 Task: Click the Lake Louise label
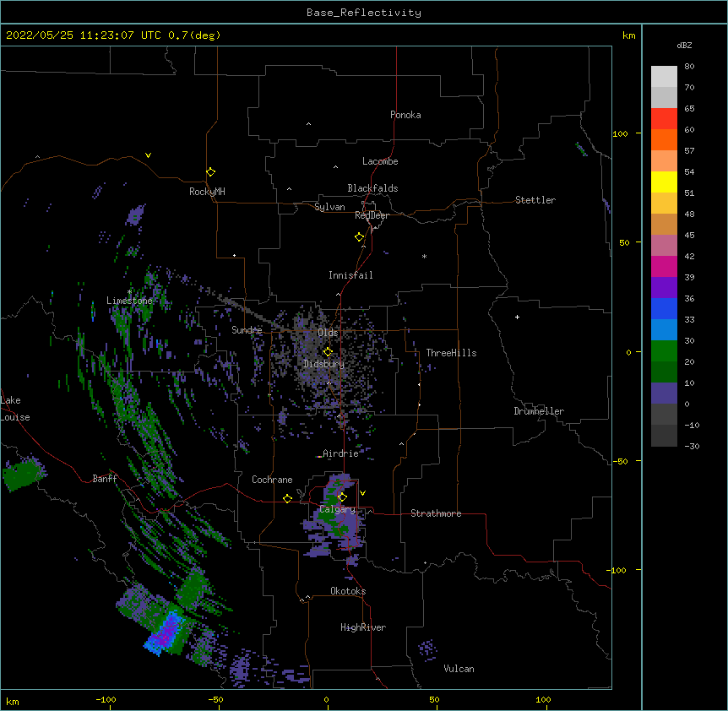click(x=15, y=409)
